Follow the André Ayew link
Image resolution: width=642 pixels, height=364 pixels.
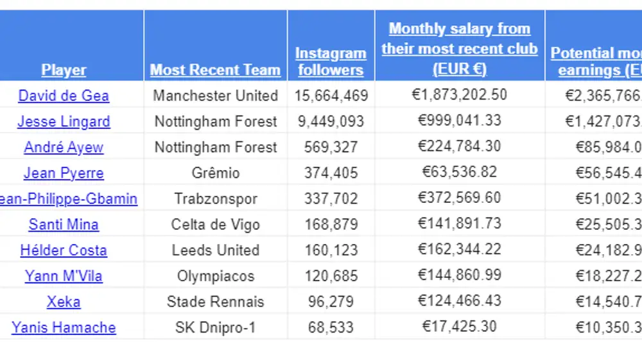(x=64, y=148)
